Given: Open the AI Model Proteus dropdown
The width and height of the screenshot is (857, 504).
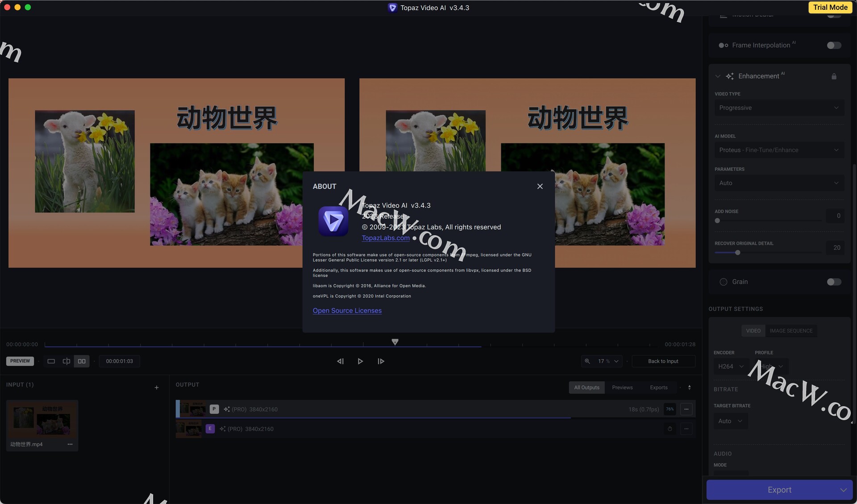Looking at the screenshot, I should coord(779,150).
